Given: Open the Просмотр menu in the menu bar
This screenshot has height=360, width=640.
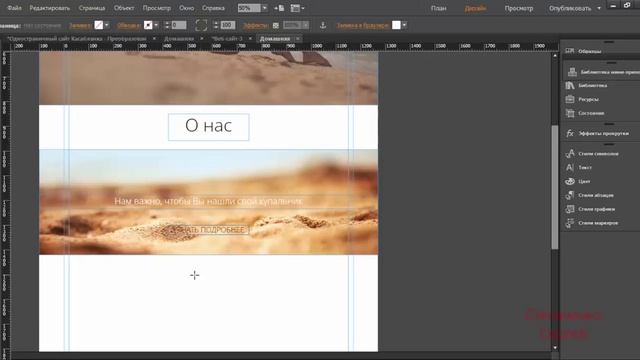Looking at the screenshot, I should coord(157,8).
